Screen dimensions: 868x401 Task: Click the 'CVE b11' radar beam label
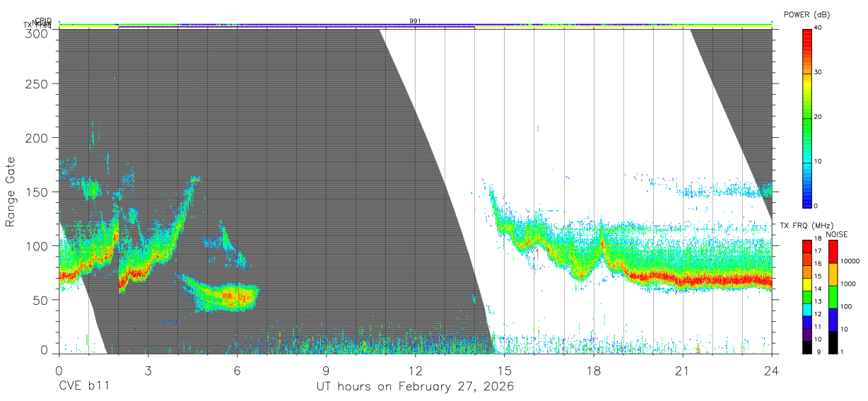pos(83,387)
